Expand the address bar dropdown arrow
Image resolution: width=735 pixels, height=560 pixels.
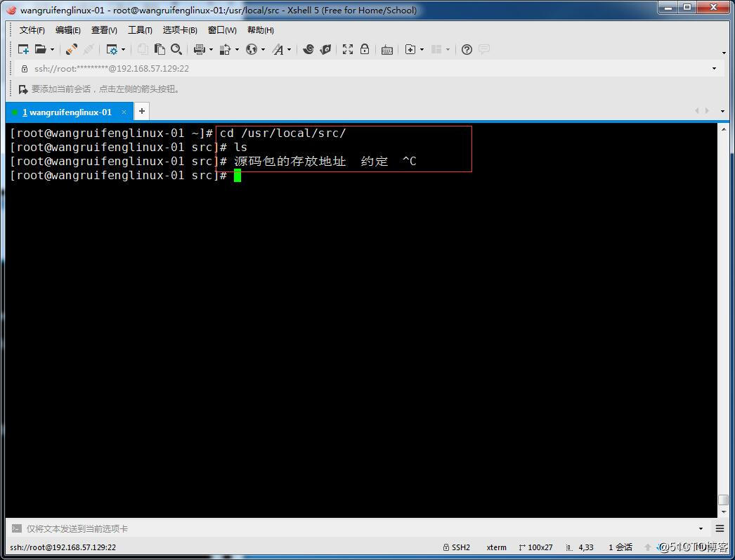pos(714,68)
